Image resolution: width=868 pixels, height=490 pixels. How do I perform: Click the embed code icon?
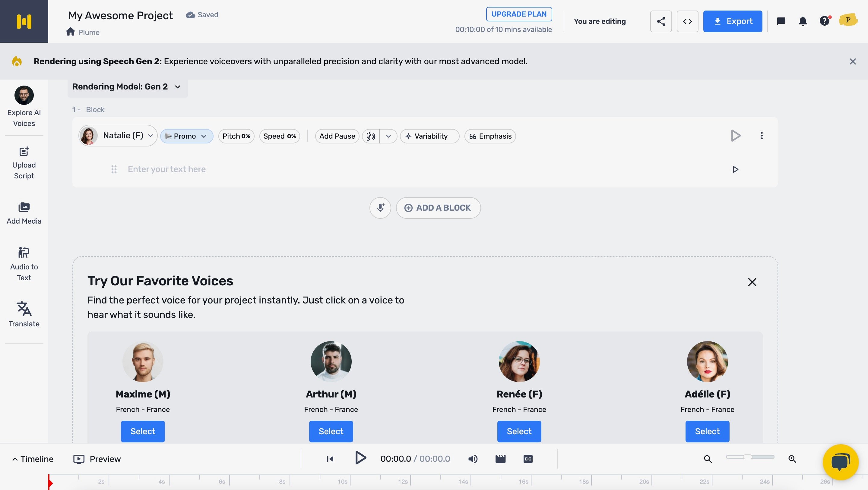tap(687, 21)
